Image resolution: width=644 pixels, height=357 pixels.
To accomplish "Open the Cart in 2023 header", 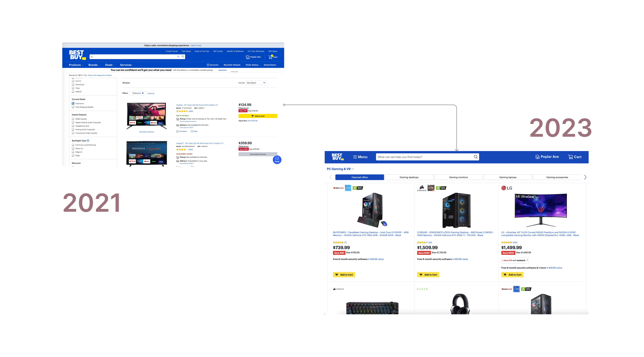I will coord(575,157).
